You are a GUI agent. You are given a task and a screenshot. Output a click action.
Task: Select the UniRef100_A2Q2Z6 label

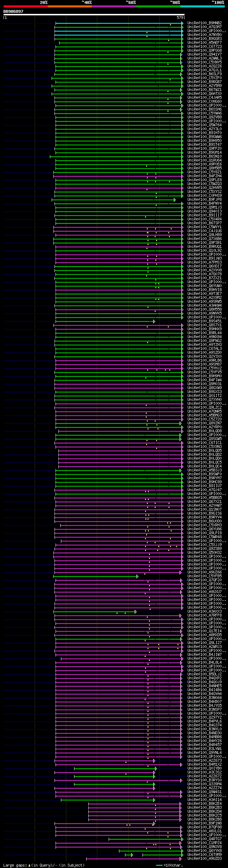click(x=204, y=66)
